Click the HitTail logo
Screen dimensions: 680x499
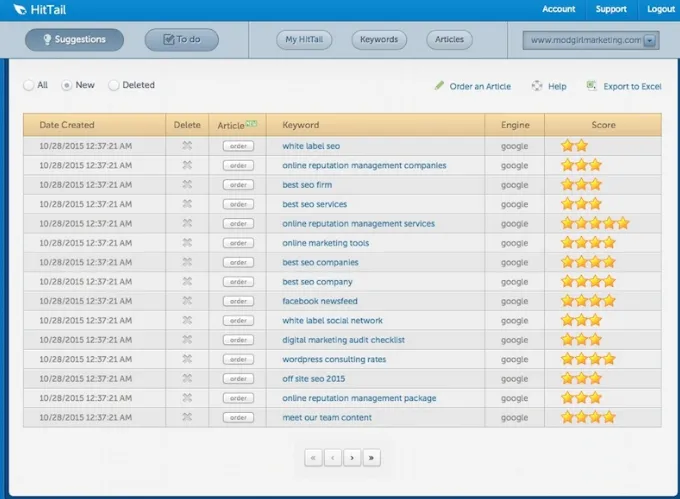tap(39, 10)
